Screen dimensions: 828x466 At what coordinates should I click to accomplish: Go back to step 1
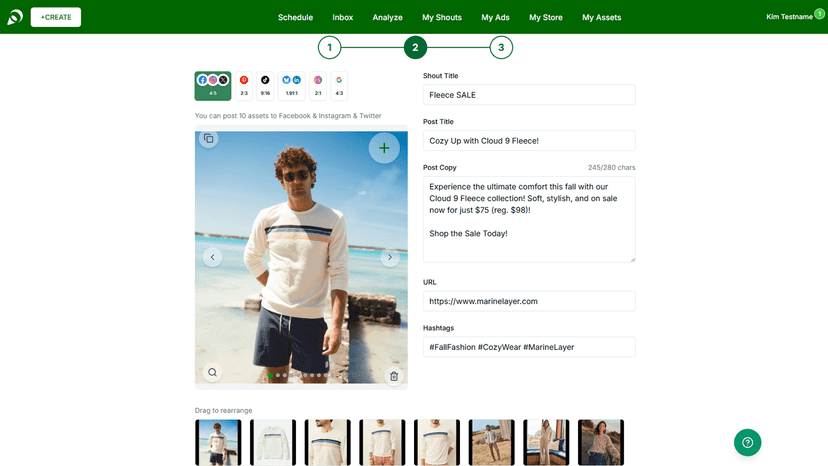(x=330, y=48)
